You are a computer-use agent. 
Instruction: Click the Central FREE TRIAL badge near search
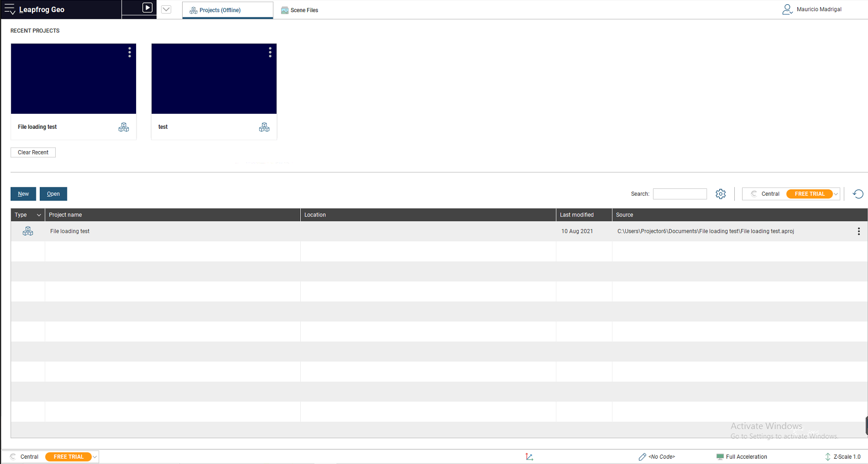tap(809, 194)
